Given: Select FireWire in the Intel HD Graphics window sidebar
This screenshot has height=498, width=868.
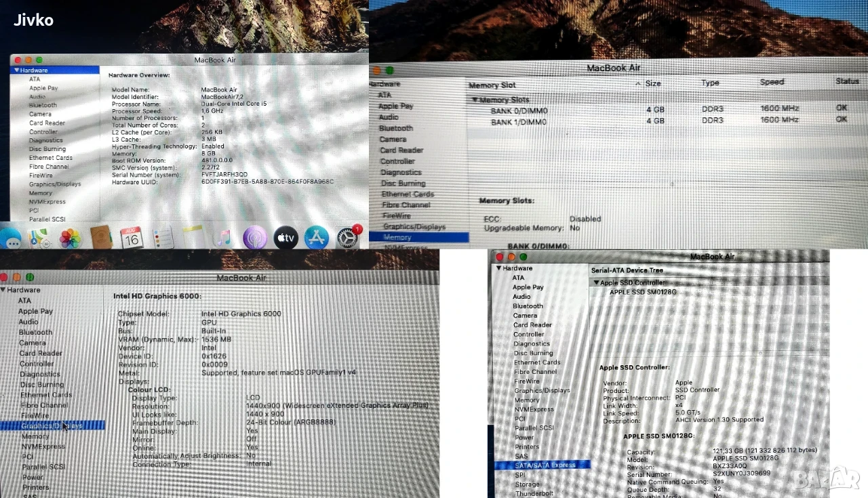Looking at the screenshot, I should coord(35,416).
